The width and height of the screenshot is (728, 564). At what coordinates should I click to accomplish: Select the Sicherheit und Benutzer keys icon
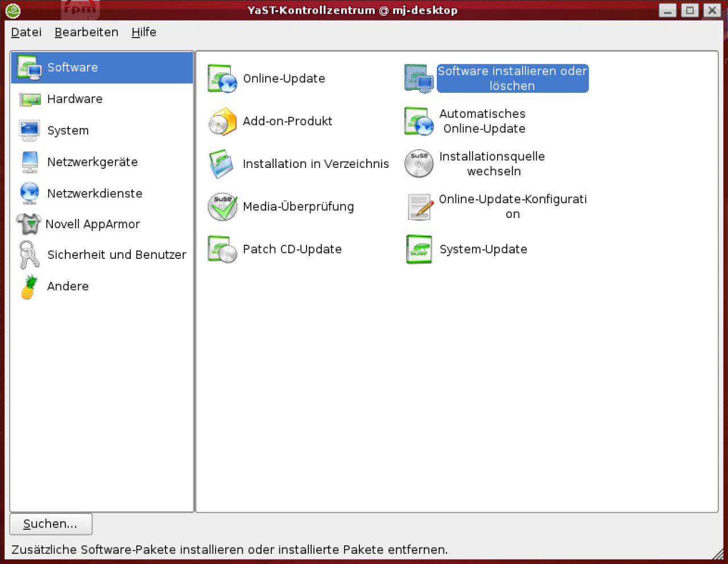point(29,254)
